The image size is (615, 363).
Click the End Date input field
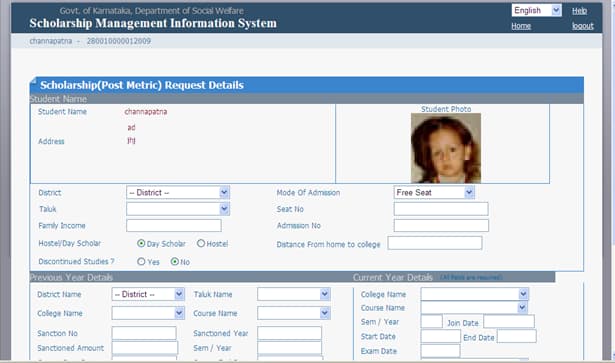(x=517, y=336)
